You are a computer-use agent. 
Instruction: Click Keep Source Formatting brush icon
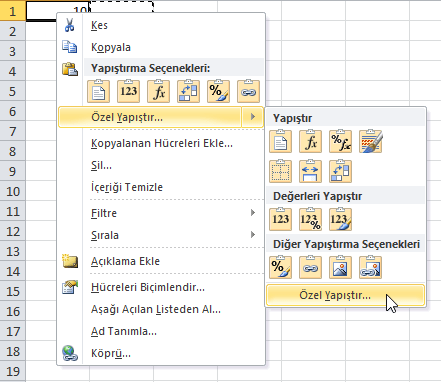coord(370,141)
